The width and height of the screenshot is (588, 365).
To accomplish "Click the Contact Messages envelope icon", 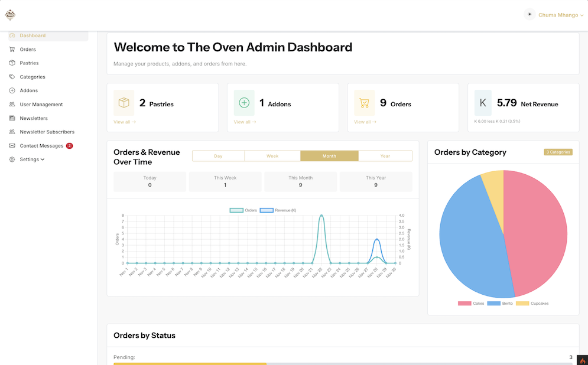I will (x=12, y=146).
